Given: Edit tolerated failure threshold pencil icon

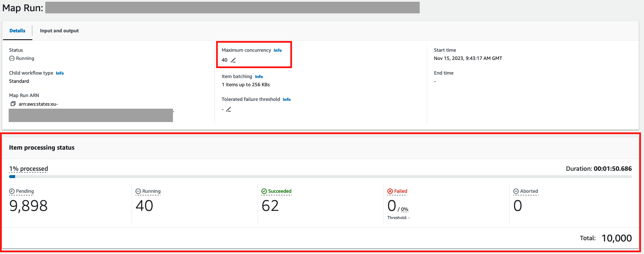Looking at the screenshot, I should [x=229, y=110].
